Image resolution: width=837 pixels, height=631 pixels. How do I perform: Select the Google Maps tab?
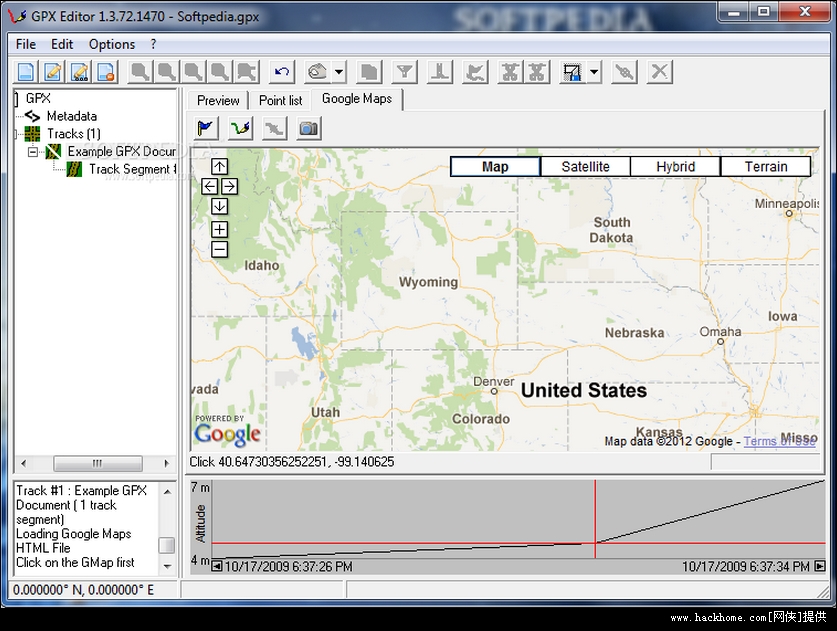tap(357, 99)
